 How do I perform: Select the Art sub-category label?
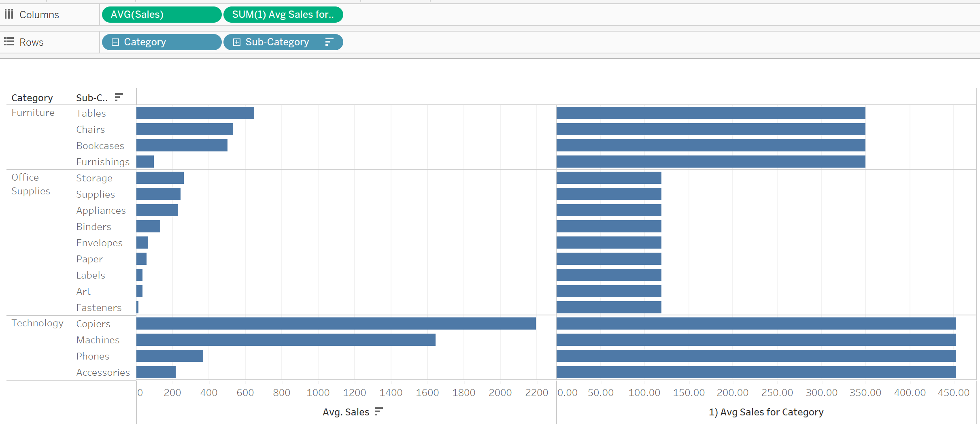(x=83, y=292)
